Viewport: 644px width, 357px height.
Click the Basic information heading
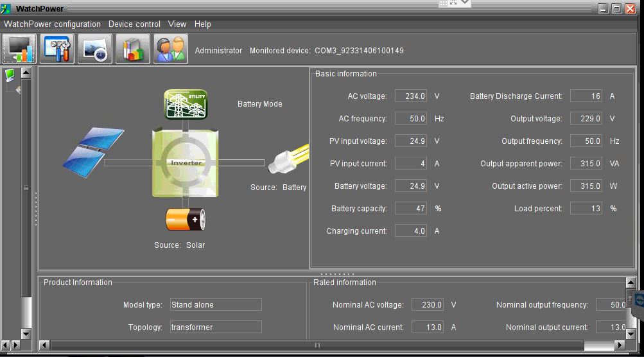point(346,74)
